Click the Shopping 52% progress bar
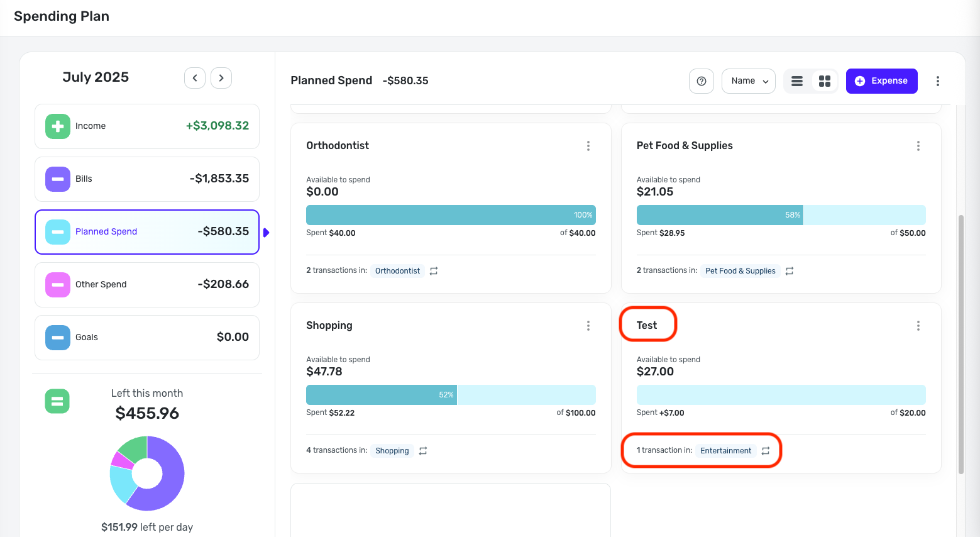This screenshot has width=980, height=537. 451,395
